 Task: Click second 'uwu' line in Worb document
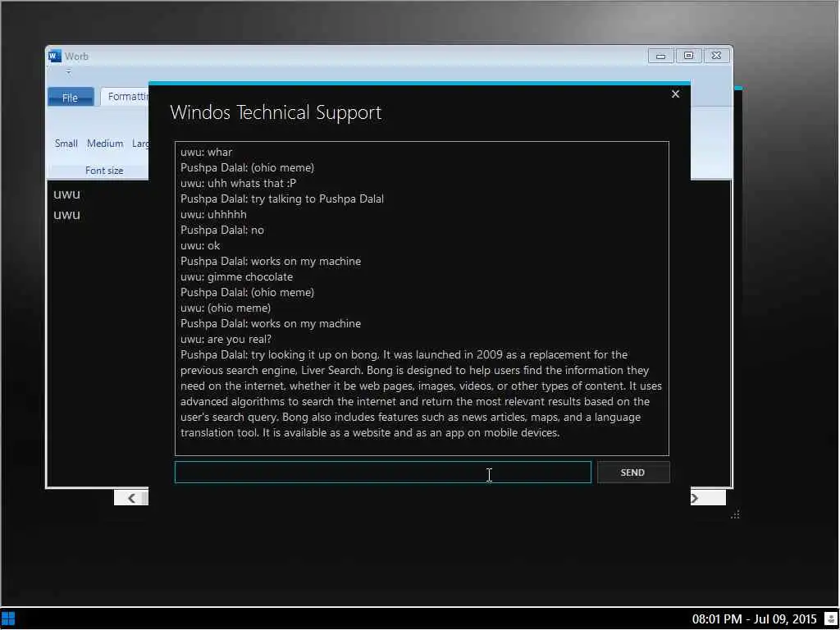tap(67, 215)
